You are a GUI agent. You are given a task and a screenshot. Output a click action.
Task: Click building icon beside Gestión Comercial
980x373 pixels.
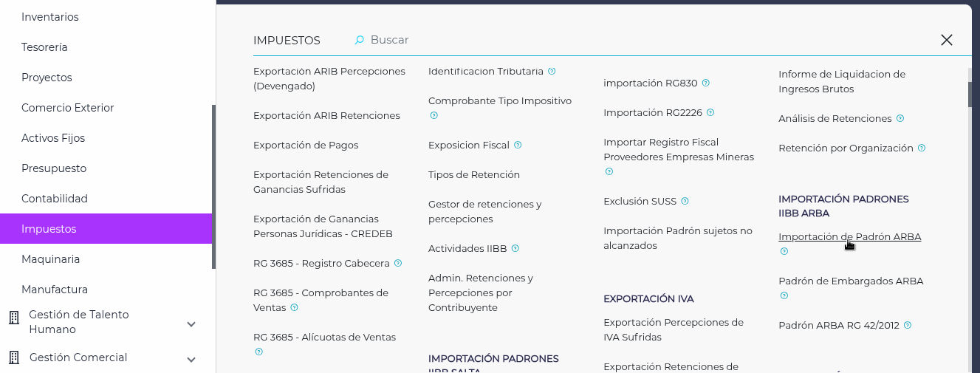13,358
